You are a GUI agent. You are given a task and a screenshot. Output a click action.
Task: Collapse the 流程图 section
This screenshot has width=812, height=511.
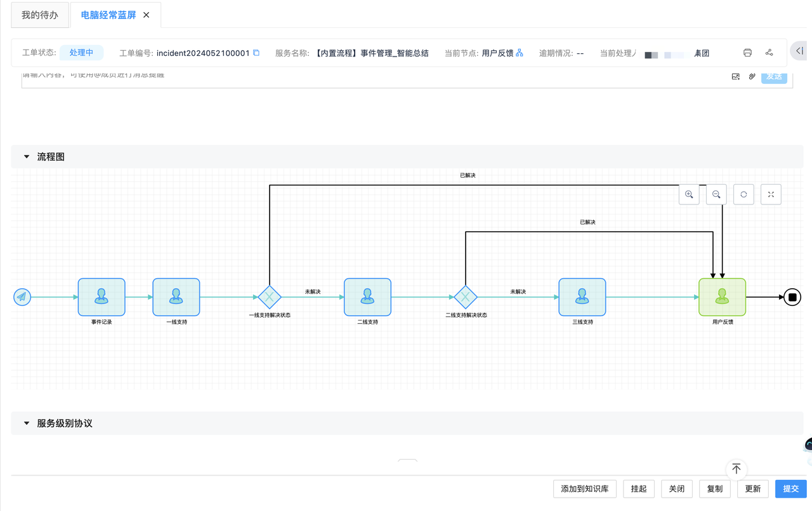[27, 157]
